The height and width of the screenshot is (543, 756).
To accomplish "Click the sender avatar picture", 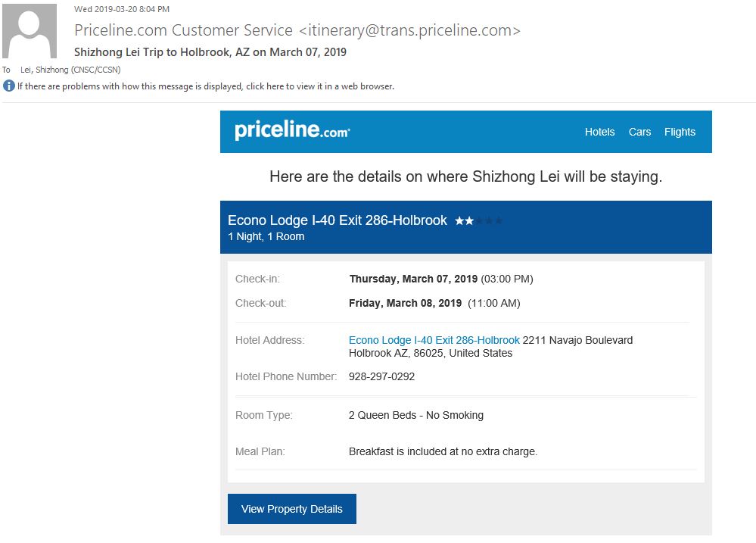I will [x=30, y=31].
